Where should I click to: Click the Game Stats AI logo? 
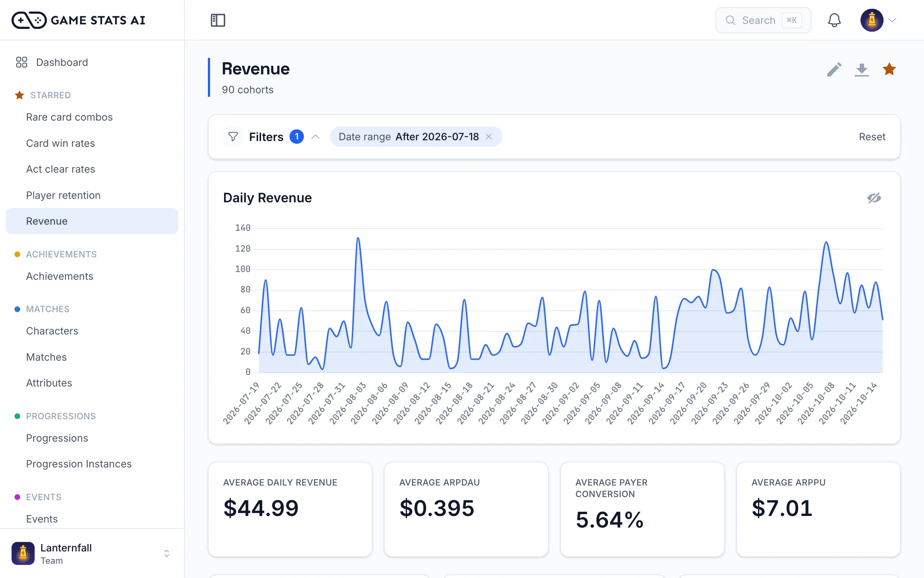tap(79, 20)
